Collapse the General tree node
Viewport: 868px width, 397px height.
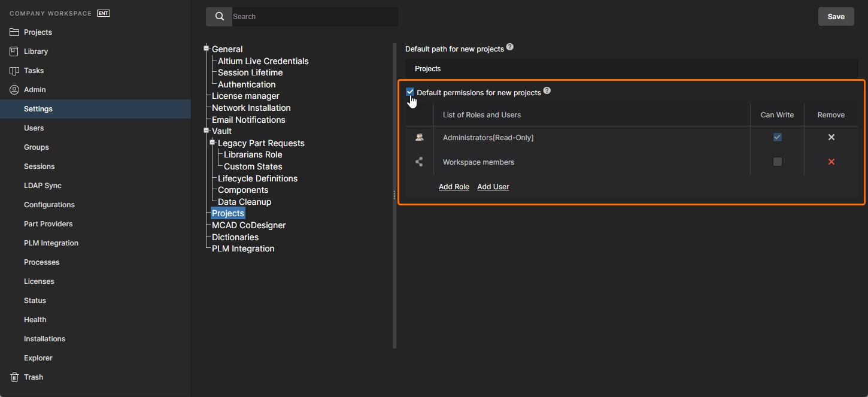207,49
